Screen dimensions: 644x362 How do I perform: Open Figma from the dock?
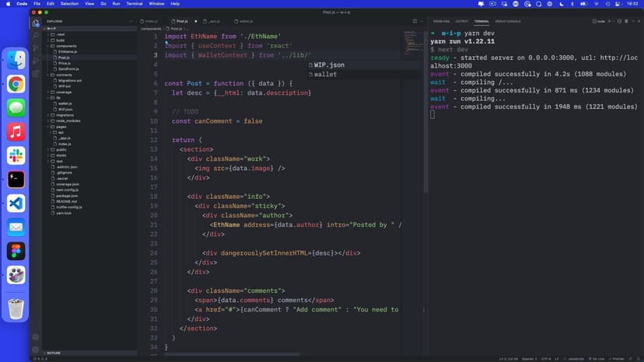[x=16, y=251]
